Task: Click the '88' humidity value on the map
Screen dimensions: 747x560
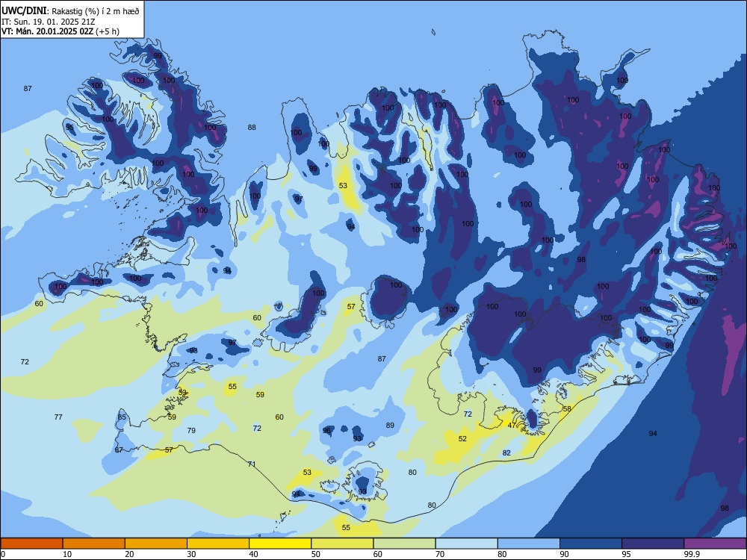Action: pyautogui.click(x=252, y=127)
